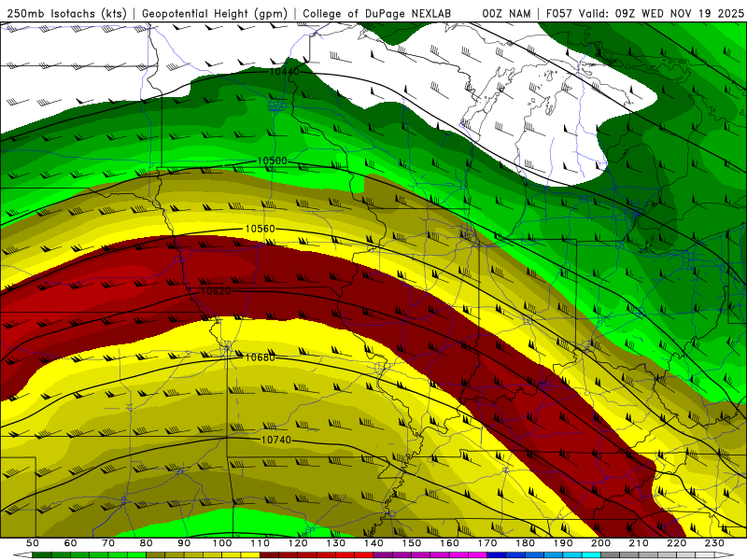The width and height of the screenshot is (747, 560).
Task: Click the 120 value on the color scale
Action: click(x=298, y=543)
